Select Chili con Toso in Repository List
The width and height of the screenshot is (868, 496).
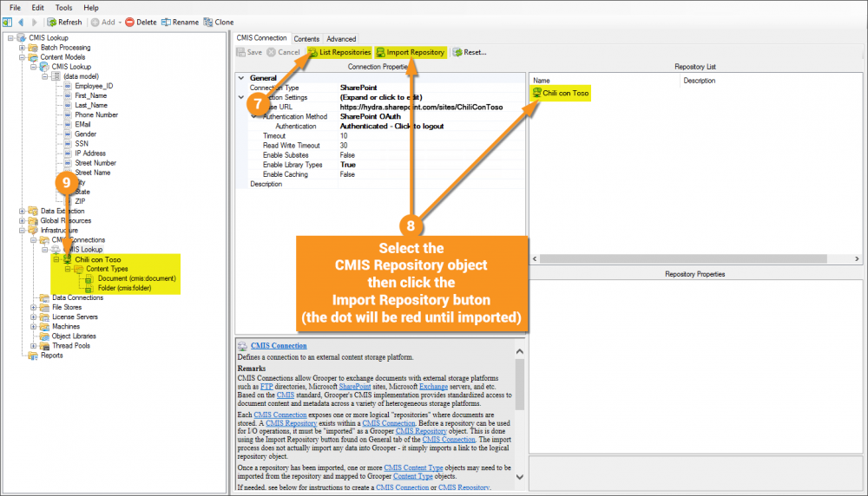click(561, 93)
